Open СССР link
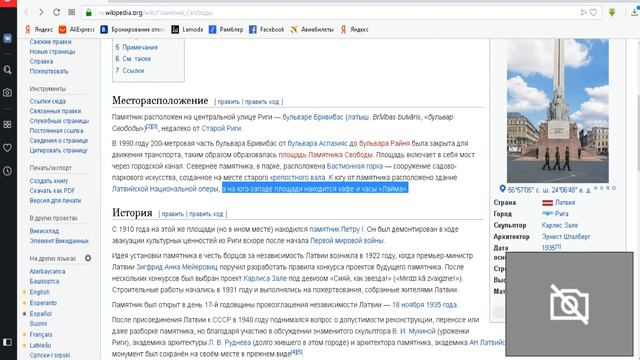The height and width of the screenshot is (360, 640). pos(222,320)
